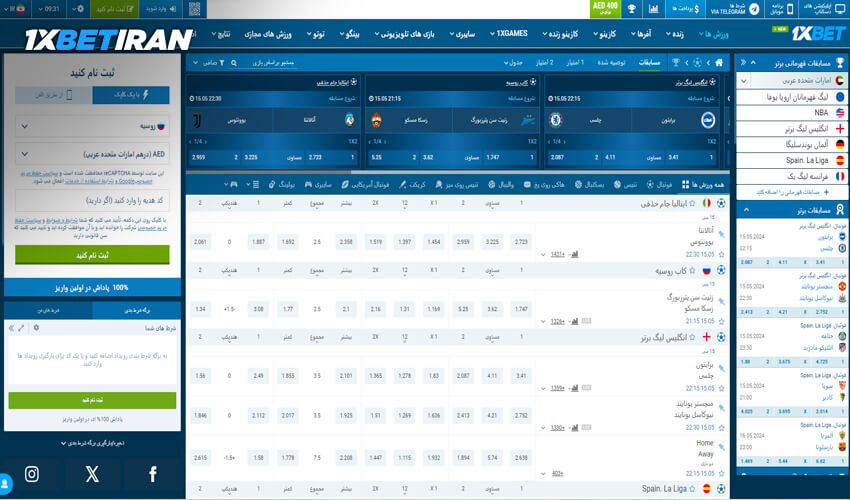850x500 pixels.
Task: Select the Cricket sport tab
Action: point(413,184)
